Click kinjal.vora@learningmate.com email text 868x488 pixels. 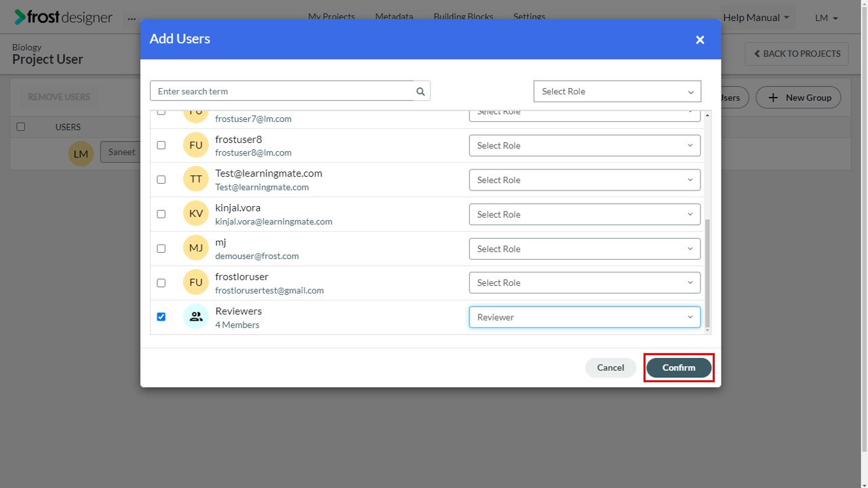click(x=274, y=222)
